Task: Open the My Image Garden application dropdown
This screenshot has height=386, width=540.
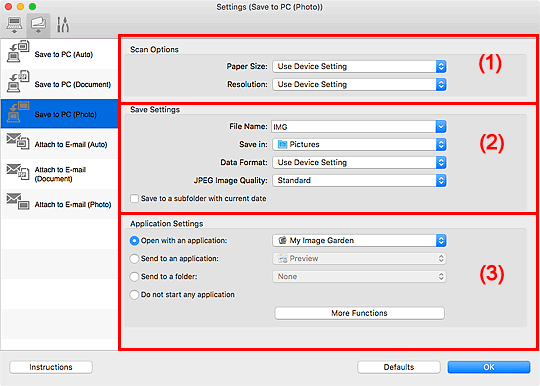Action: (359, 240)
